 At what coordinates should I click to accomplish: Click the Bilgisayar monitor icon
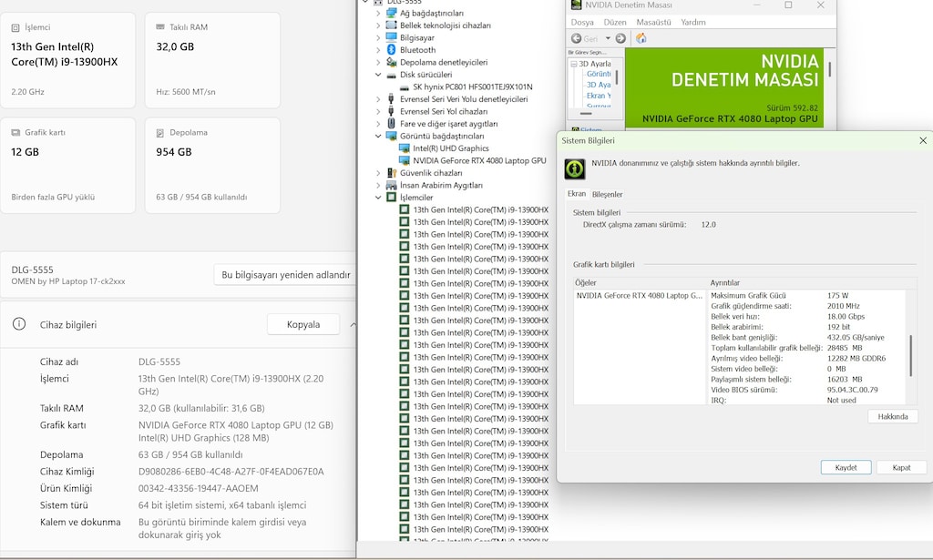point(391,37)
